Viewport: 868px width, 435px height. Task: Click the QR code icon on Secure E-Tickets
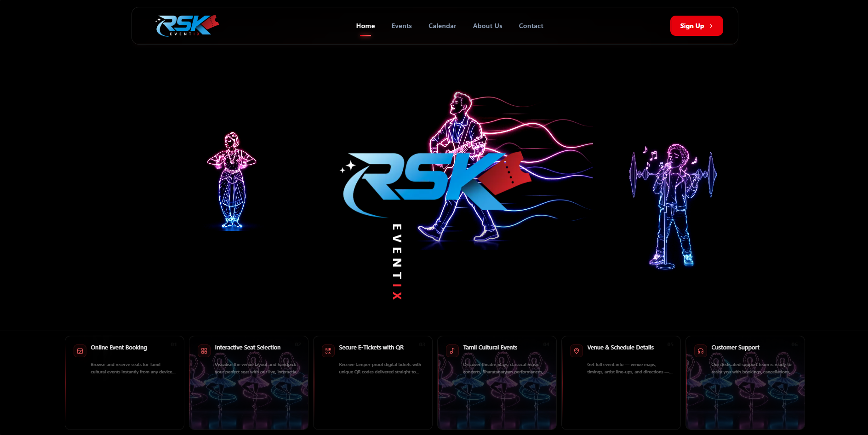[x=328, y=351]
